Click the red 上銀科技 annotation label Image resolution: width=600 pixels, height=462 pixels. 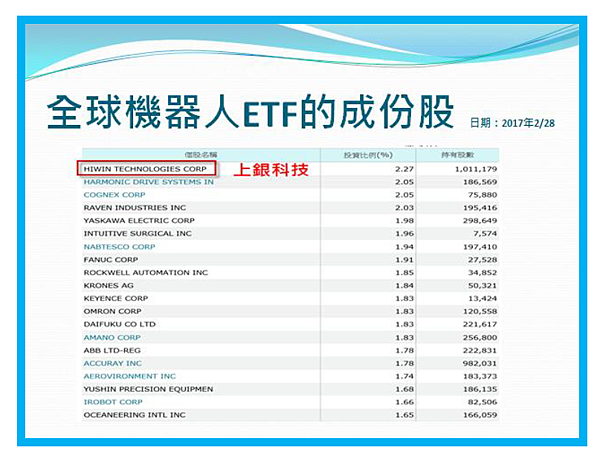click(269, 171)
